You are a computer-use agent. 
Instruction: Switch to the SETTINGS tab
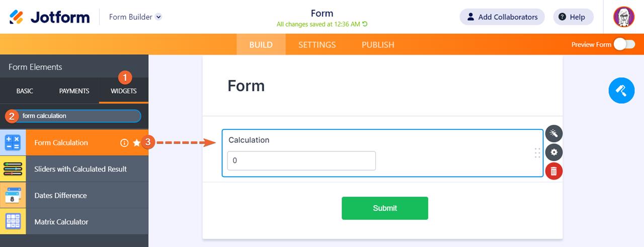pos(317,45)
